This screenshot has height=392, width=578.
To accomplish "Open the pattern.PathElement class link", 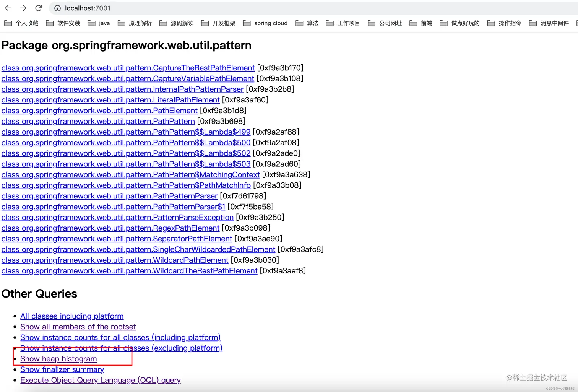I will point(99,111).
